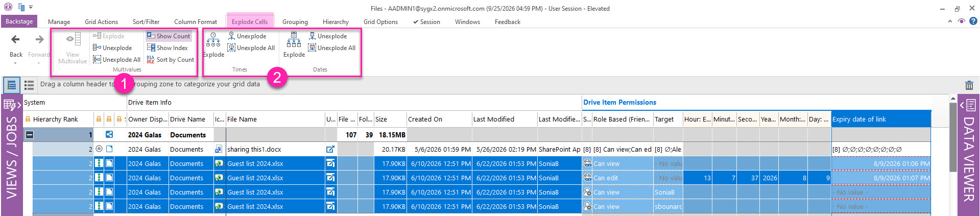Click the blue help question mark icon

coord(973,21)
